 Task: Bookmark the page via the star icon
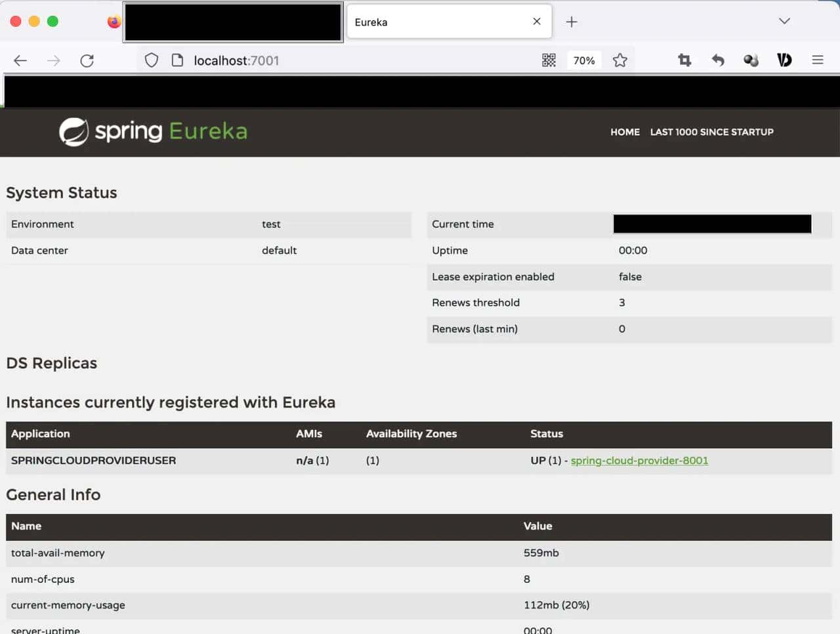pos(619,60)
